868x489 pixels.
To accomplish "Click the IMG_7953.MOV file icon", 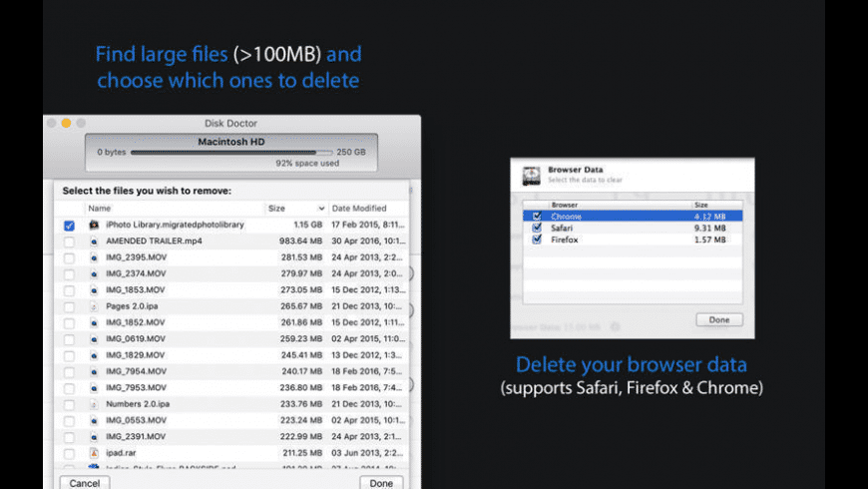I will (94, 388).
